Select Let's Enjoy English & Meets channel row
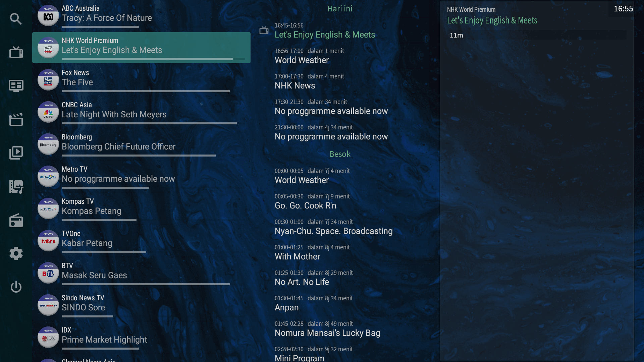The width and height of the screenshot is (644, 362). 141,48
